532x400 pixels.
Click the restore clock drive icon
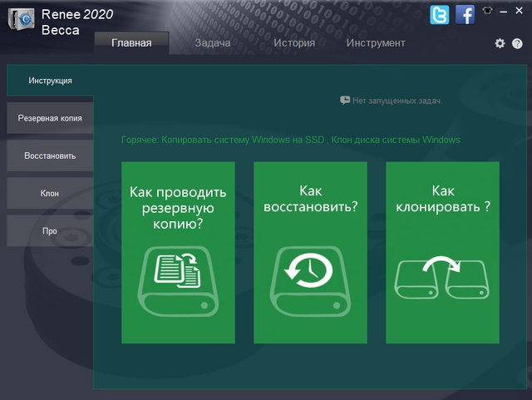coord(310,276)
